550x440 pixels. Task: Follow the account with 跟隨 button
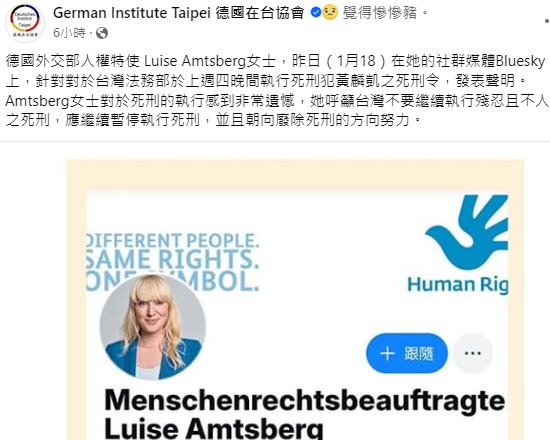point(407,353)
